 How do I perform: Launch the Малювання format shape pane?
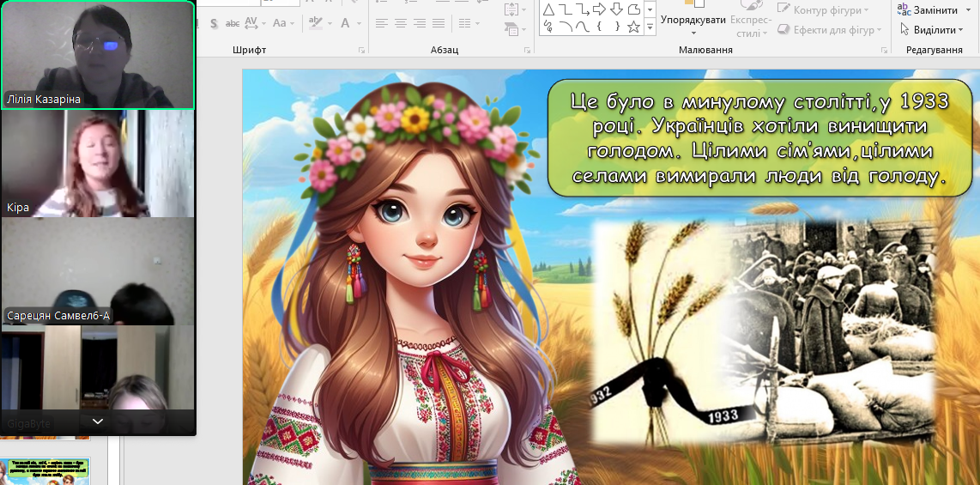(885, 50)
